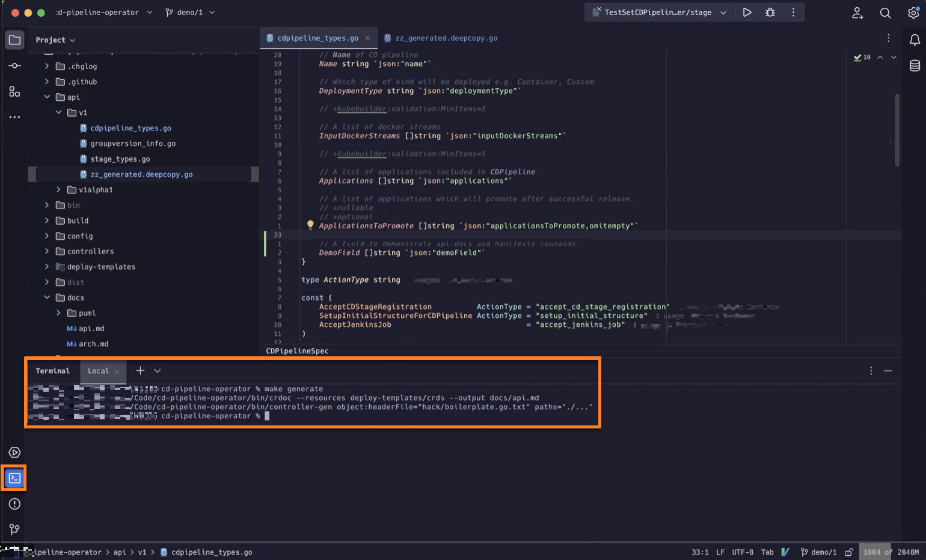Open Search Everywhere with the magnifier icon
Screen dimensions: 926x560
(x=885, y=13)
